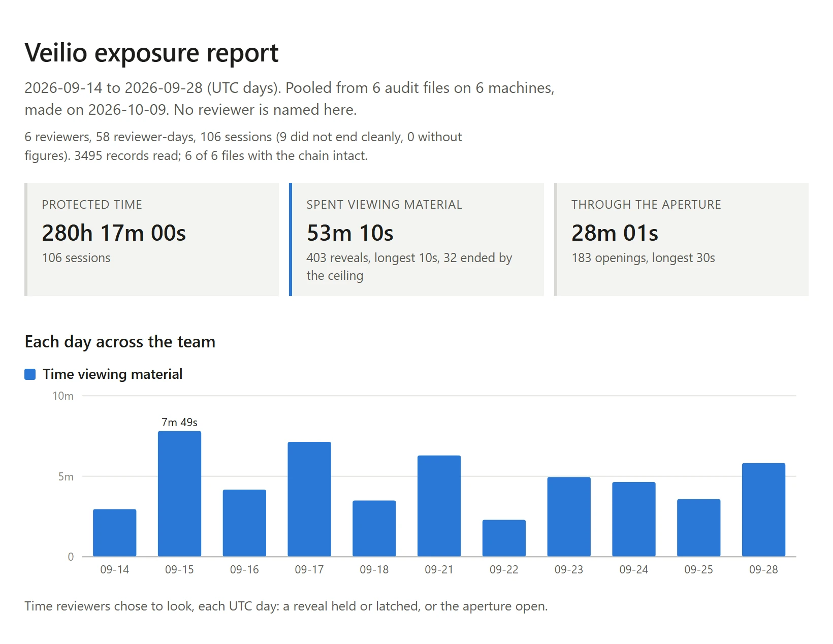Click the 403 reveals, longest 10s description
Viewport: 833px width, 644px height.
[x=409, y=267]
